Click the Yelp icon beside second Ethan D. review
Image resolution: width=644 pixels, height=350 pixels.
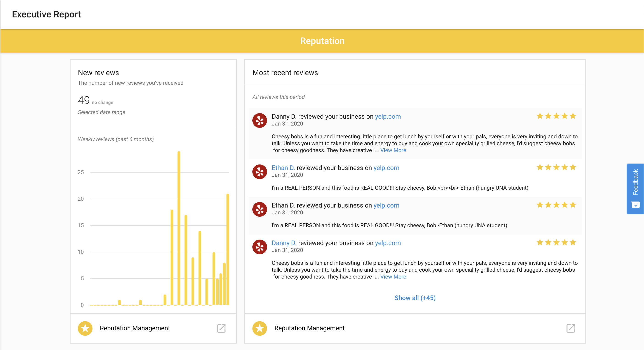[x=259, y=209]
